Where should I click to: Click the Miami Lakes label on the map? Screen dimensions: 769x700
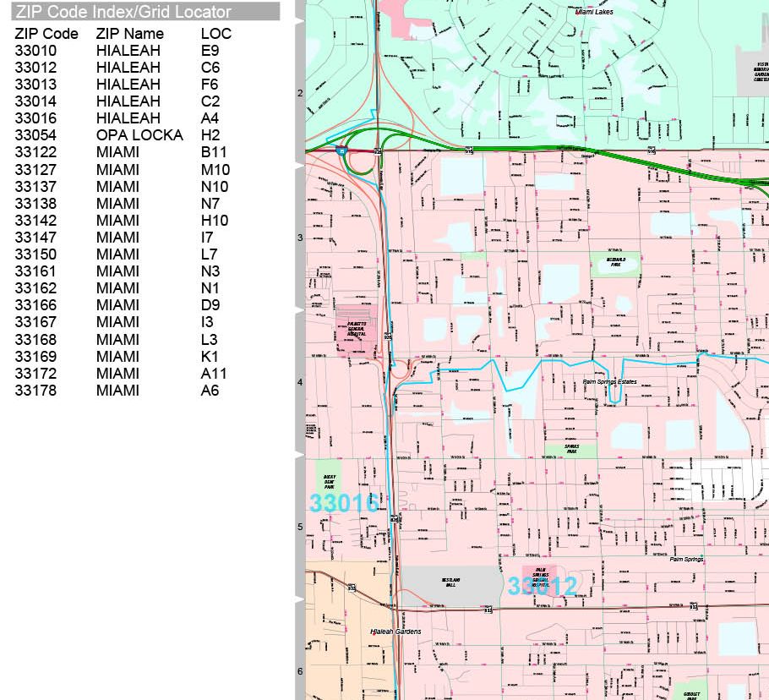593,12
